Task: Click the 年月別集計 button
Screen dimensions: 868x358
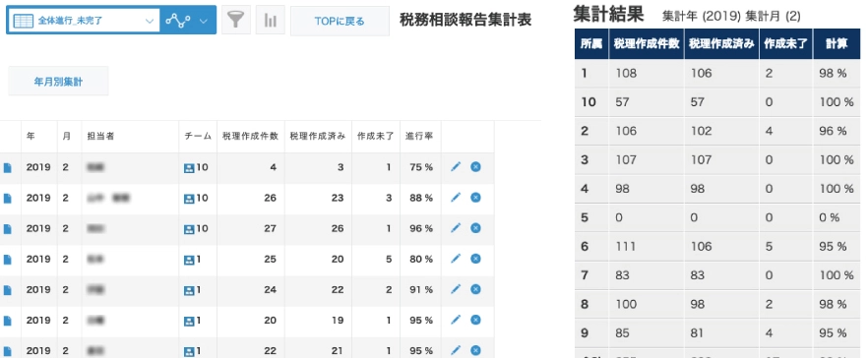Action: point(58,82)
